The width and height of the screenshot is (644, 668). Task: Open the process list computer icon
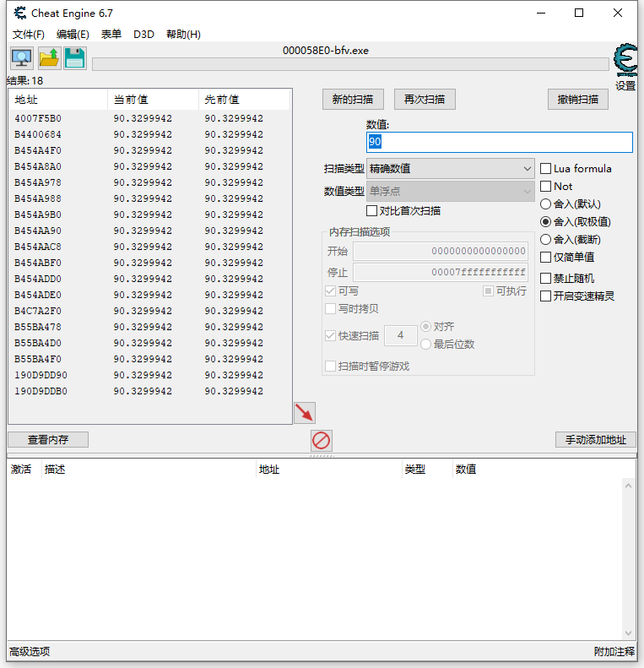pyautogui.click(x=22, y=58)
